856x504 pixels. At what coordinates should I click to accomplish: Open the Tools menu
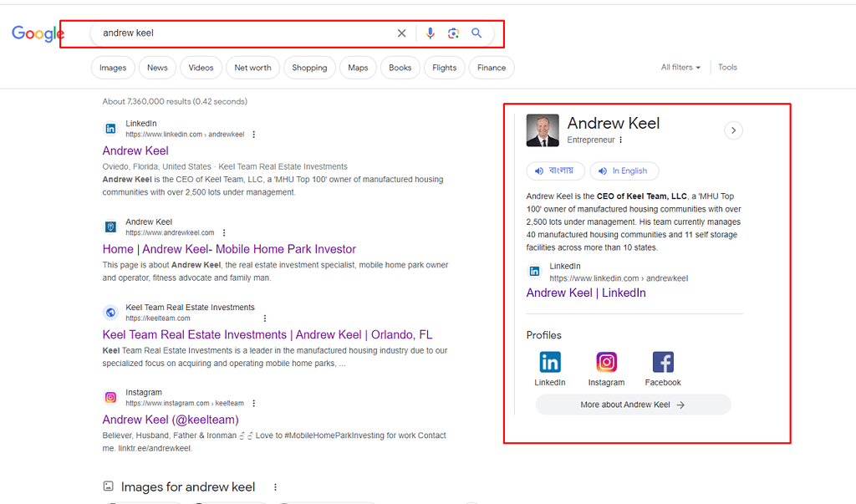pyautogui.click(x=727, y=67)
